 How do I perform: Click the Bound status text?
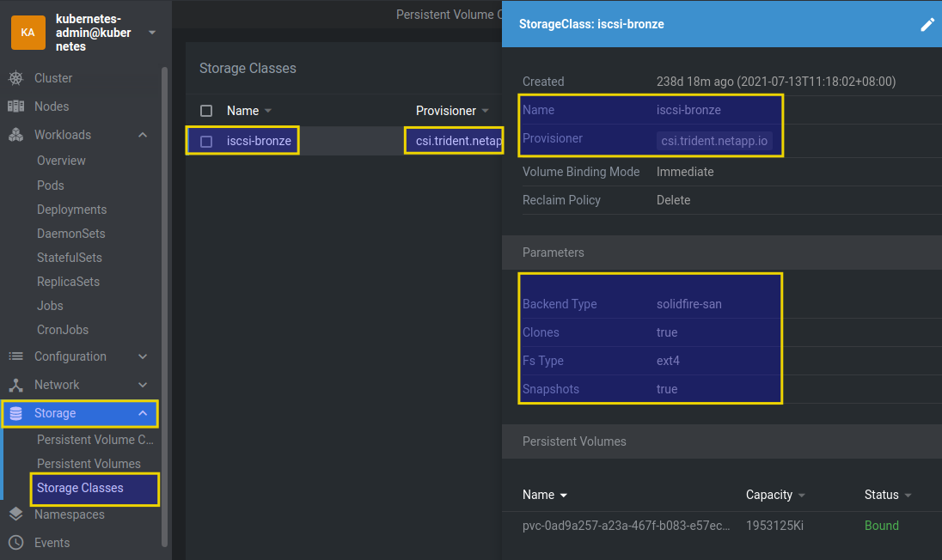pos(881,526)
